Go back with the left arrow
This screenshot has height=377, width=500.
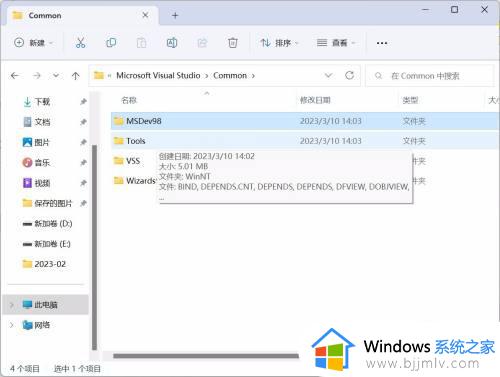click(x=15, y=76)
